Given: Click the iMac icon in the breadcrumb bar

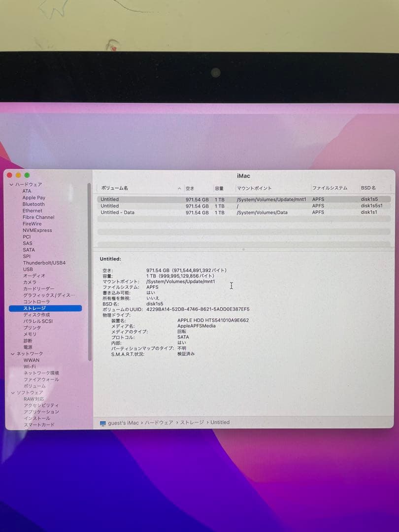Looking at the screenshot, I should pos(102,422).
